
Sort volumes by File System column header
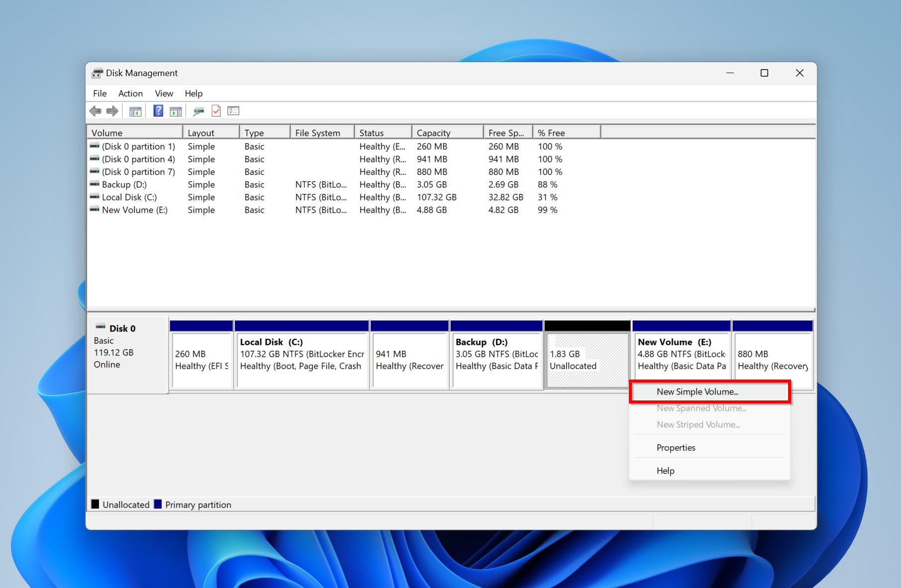tap(317, 133)
